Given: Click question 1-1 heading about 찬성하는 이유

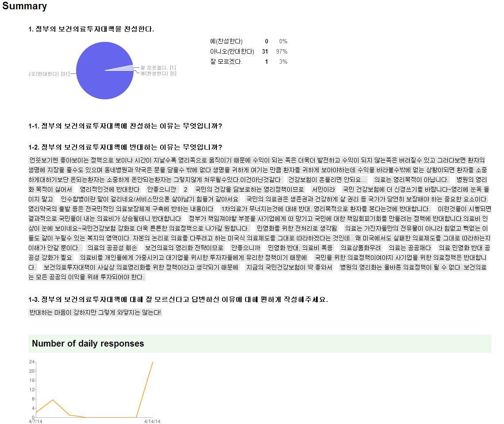Looking at the screenshot, I should [x=125, y=126].
